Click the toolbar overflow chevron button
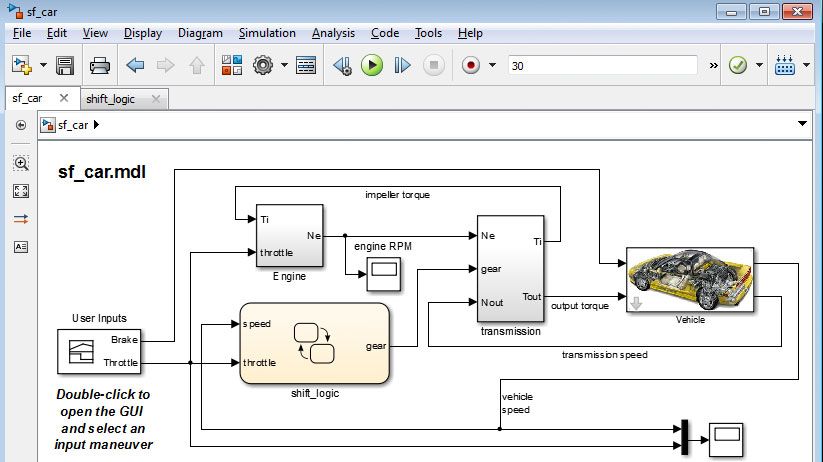Screen dimensions: 823x462 coord(713,66)
